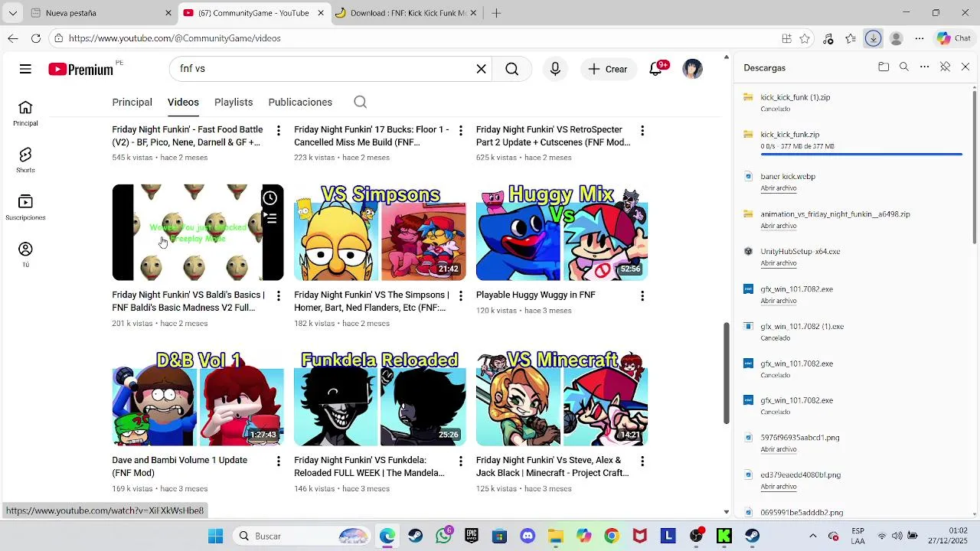Viewport: 980px width, 551px height.
Task: Open the Crear menu button
Action: pyautogui.click(x=609, y=69)
